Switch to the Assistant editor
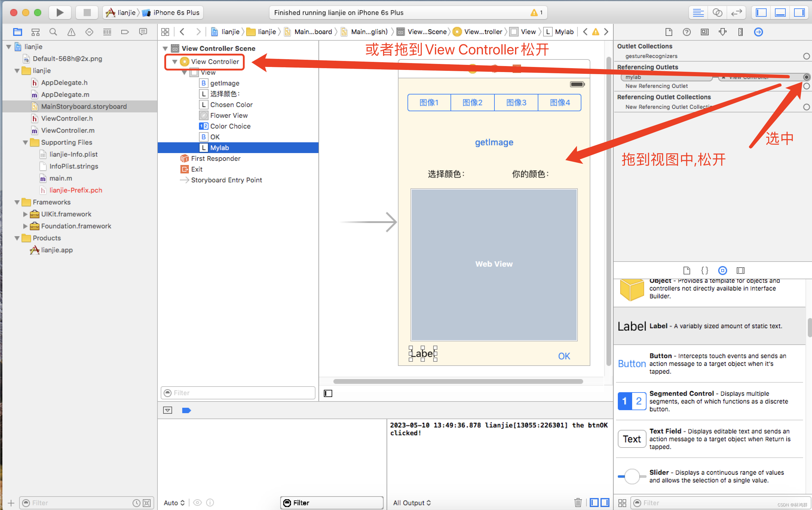This screenshot has height=510, width=812. coord(717,13)
